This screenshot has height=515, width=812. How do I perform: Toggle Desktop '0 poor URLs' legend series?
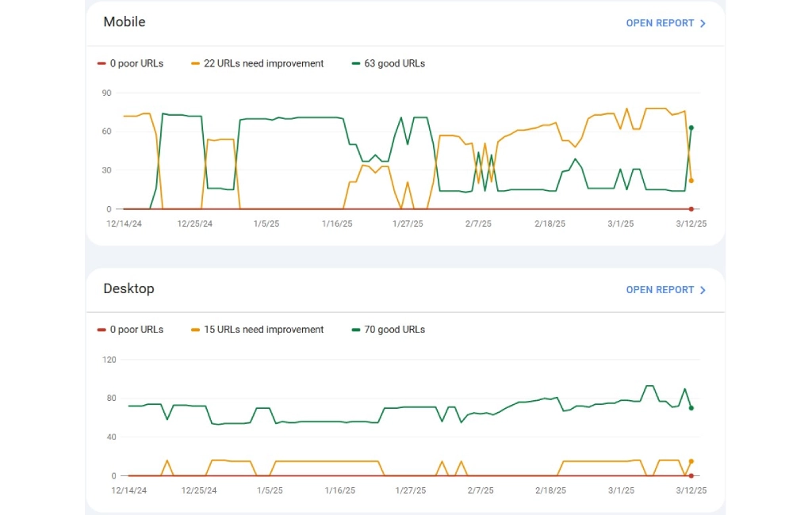tap(130, 330)
